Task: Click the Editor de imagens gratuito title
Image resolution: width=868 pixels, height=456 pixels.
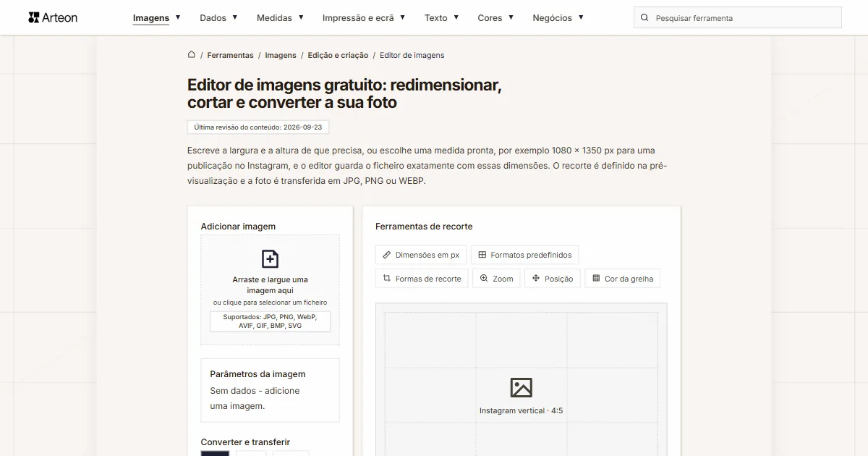Action: (344, 94)
